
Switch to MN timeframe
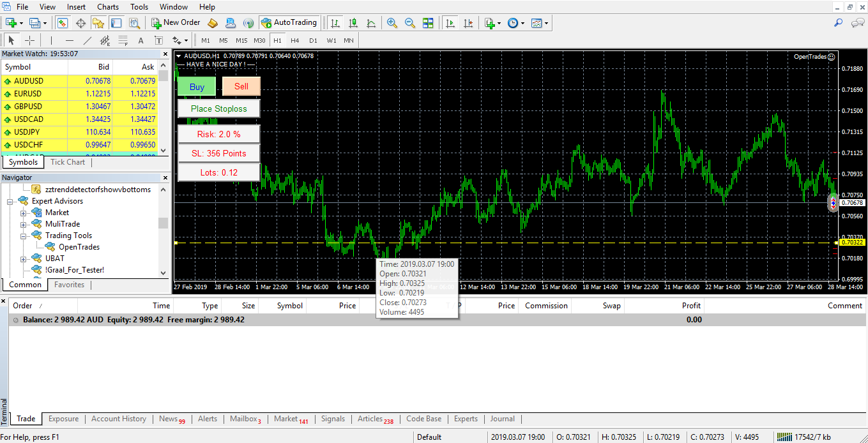(x=349, y=40)
